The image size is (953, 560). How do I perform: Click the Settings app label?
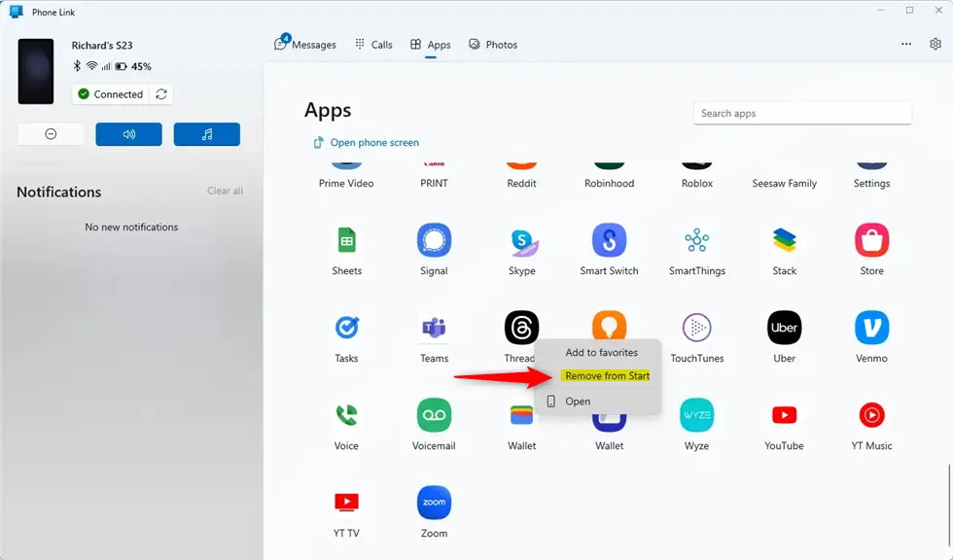click(871, 184)
